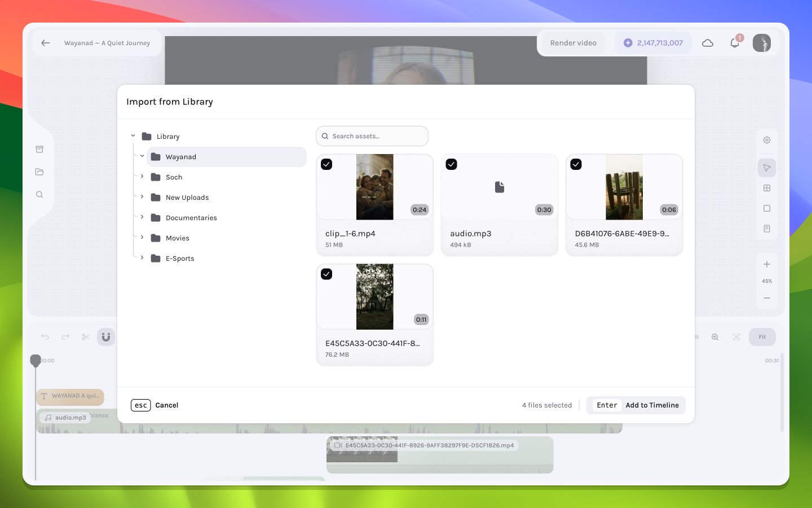
Task: Open the archive panel in left sidebar
Action: [x=39, y=150]
